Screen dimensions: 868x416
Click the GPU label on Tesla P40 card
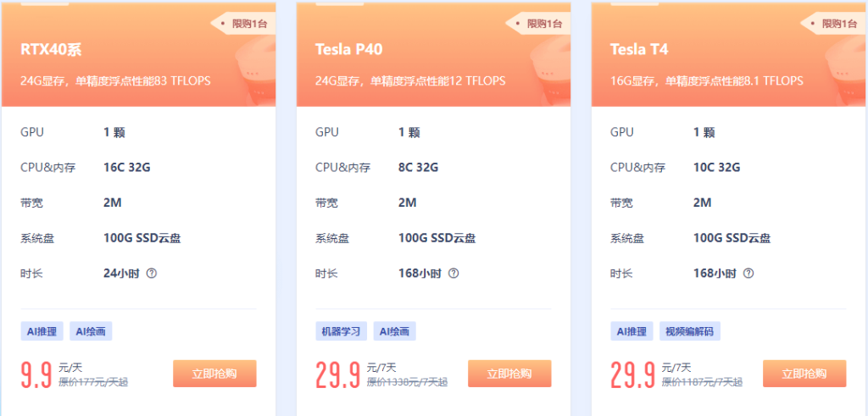[x=327, y=133]
